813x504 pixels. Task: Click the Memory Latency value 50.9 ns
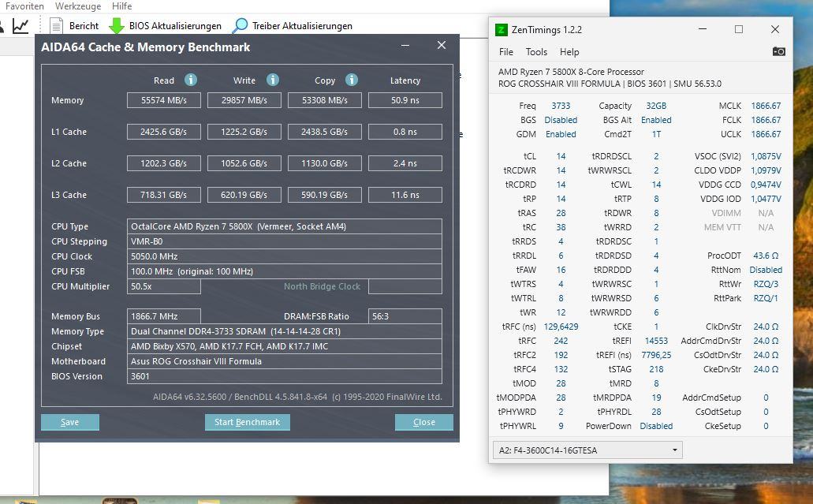click(x=405, y=100)
